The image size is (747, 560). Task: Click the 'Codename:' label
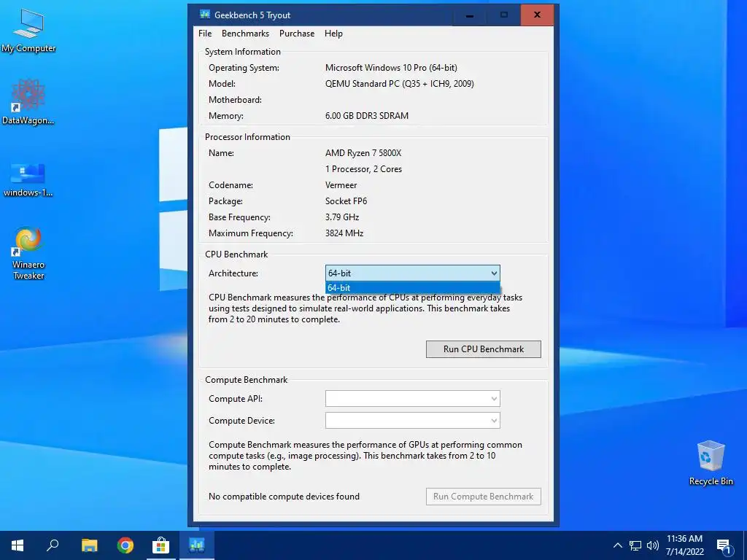point(231,185)
